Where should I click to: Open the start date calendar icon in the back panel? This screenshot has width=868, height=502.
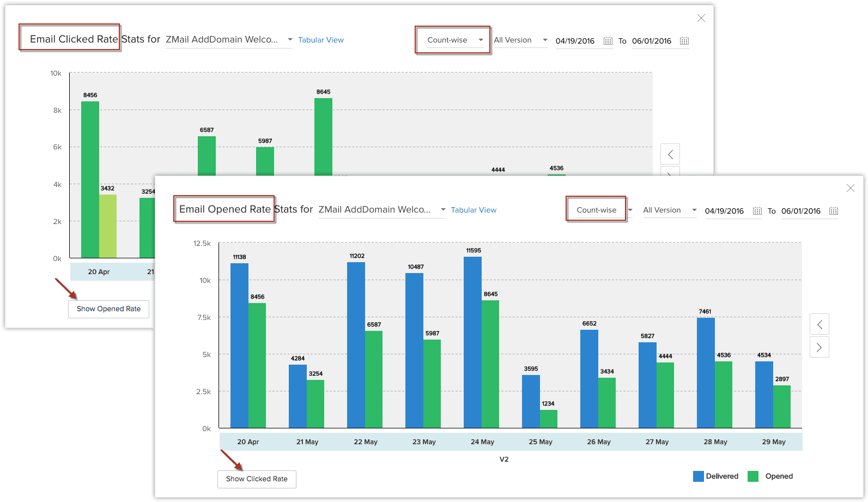(608, 41)
